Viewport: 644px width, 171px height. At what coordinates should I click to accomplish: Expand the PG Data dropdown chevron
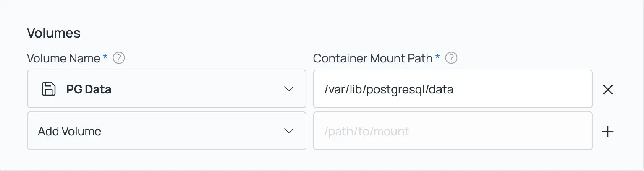[288, 89]
